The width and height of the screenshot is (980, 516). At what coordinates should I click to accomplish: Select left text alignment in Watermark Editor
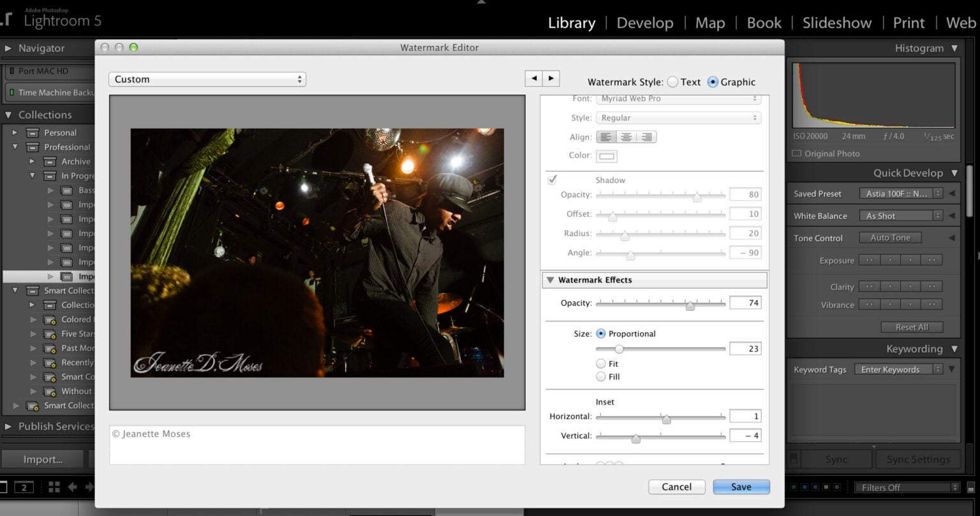[x=605, y=136]
